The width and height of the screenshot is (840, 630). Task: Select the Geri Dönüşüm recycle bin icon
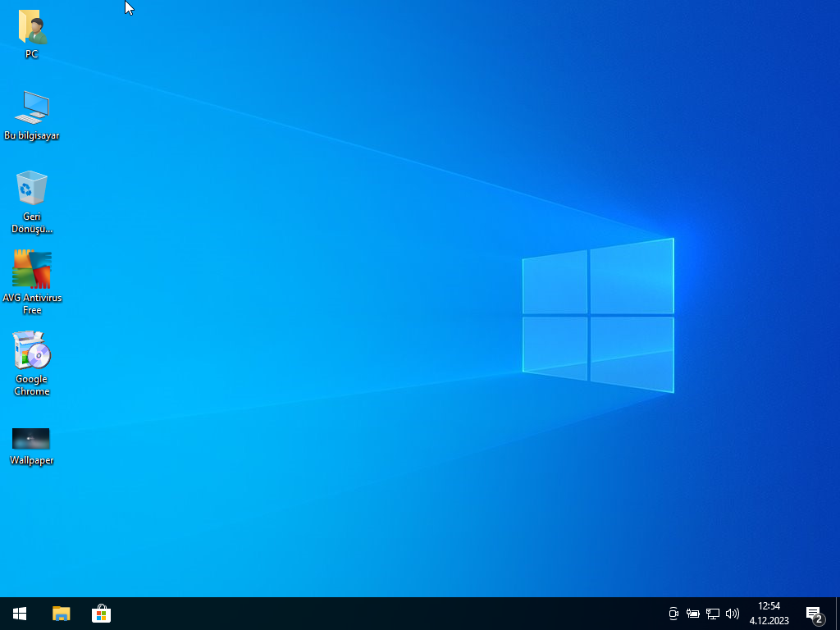[32, 188]
